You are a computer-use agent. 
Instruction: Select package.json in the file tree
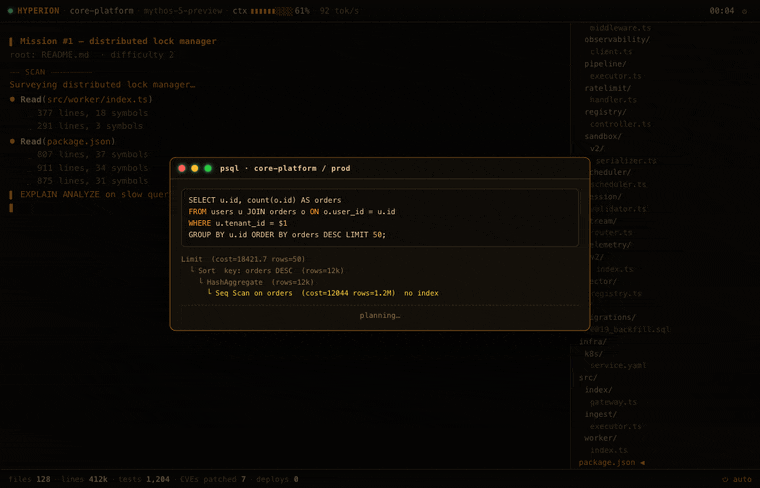pos(607,463)
